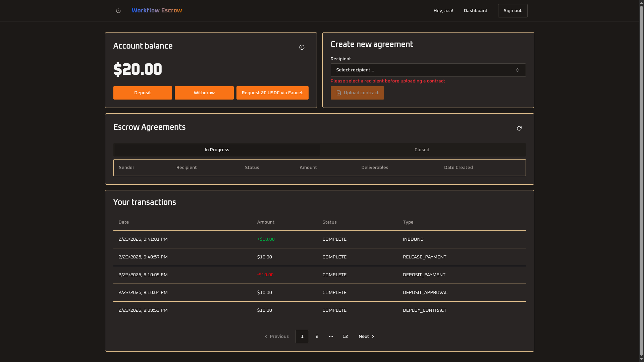Screen dimensions: 644x362
Task: Click the Workflow Escrow logo
Action: click(x=157, y=10)
